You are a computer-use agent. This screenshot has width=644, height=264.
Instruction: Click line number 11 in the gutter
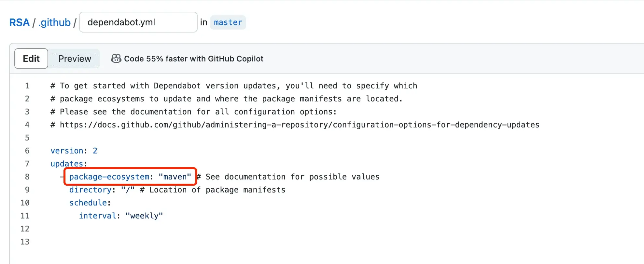pyautogui.click(x=25, y=216)
